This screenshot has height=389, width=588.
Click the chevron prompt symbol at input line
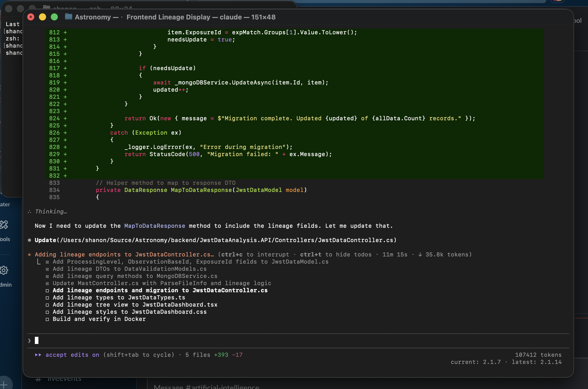pos(29,341)
